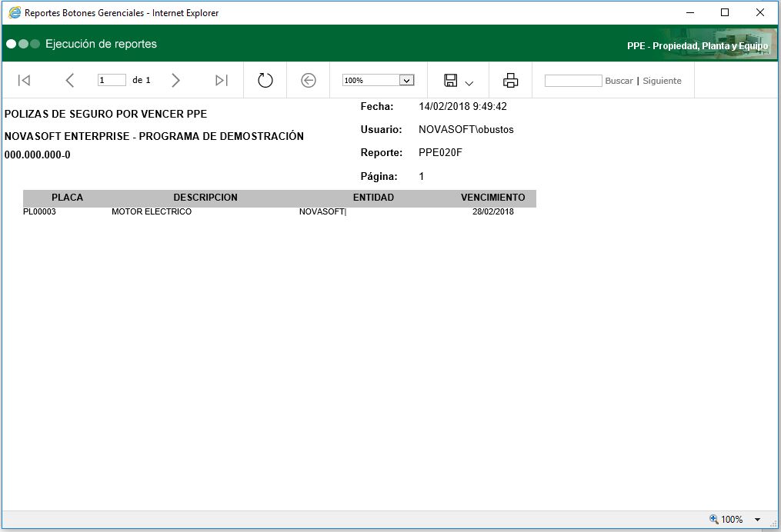Click the NOVASOFT\obustos user value
The height and width of the screenshot is (532, 781).
[x=466, y=129]
